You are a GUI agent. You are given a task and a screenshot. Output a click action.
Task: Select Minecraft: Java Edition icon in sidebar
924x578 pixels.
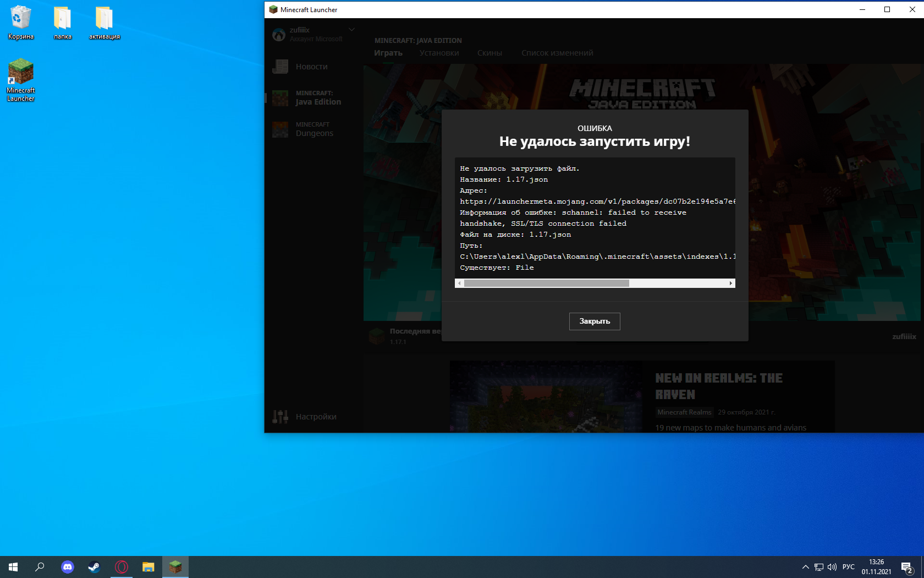tap(280, 98)
